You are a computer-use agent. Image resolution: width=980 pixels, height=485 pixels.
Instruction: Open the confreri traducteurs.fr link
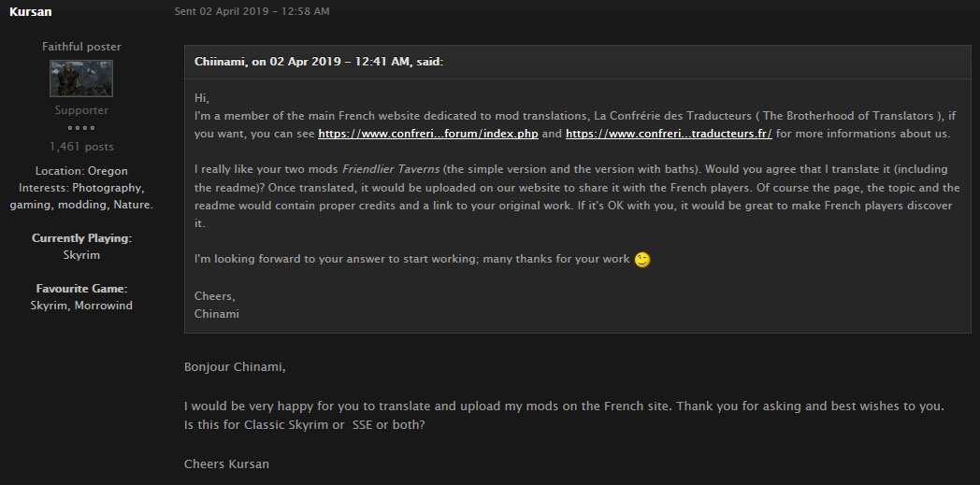pos(669,134)
